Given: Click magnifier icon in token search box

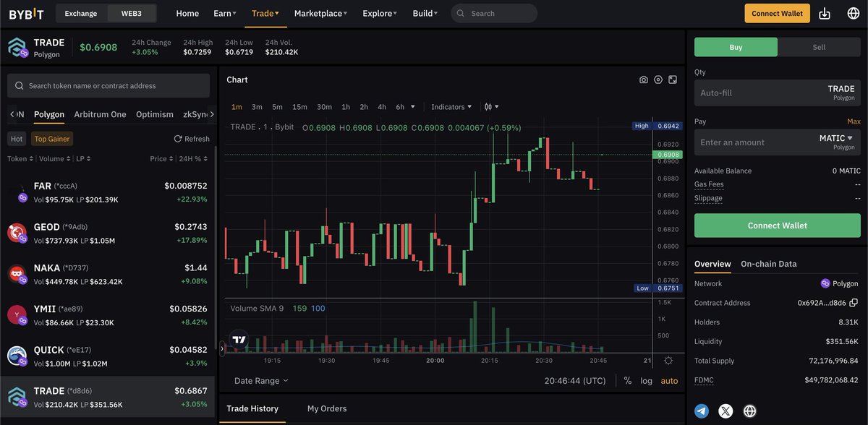Looking at the screenshot, I should click(20, 85).
